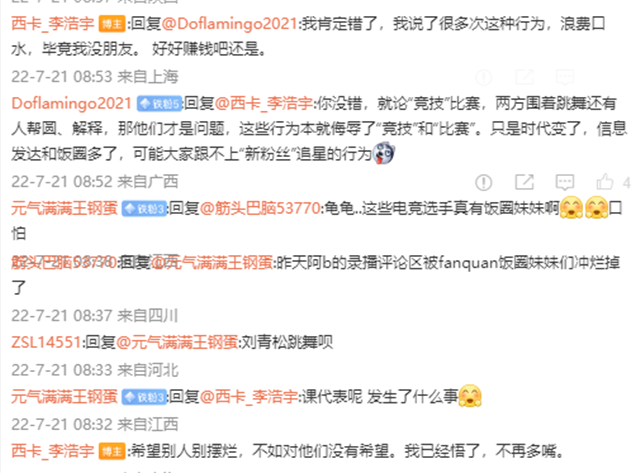Click the 铁粉5 badge next to Doflamingo2021

coord(159,104)
